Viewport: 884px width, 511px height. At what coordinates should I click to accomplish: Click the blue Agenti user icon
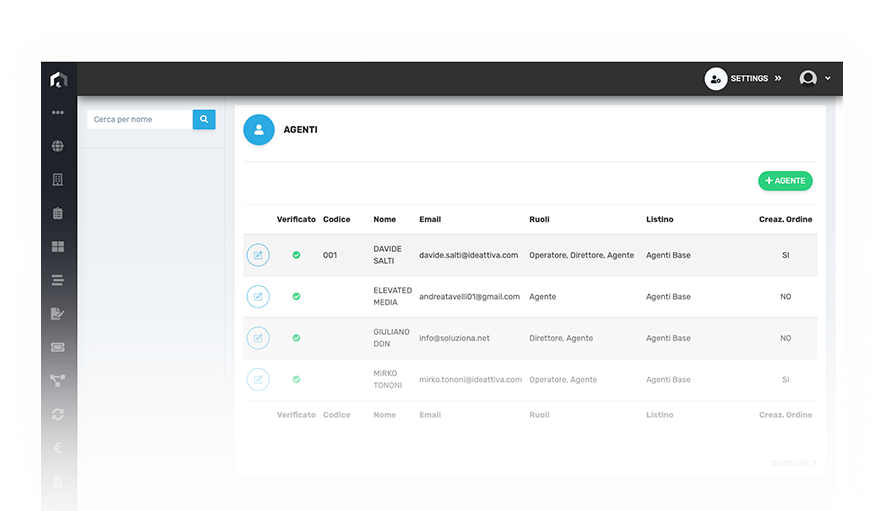259,130
